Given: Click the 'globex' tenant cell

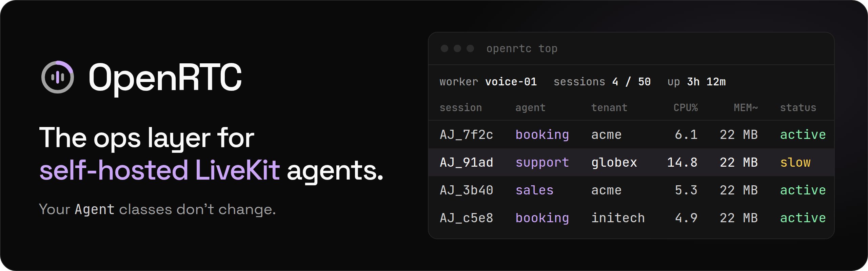Looking at the screenshot, I should [614, 163].
